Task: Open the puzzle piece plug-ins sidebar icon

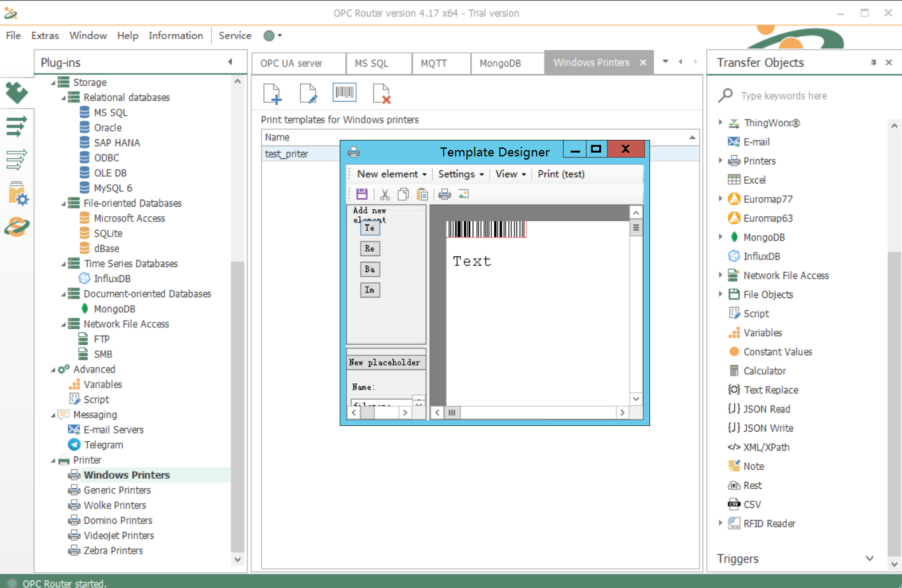Action: (17, 93)
